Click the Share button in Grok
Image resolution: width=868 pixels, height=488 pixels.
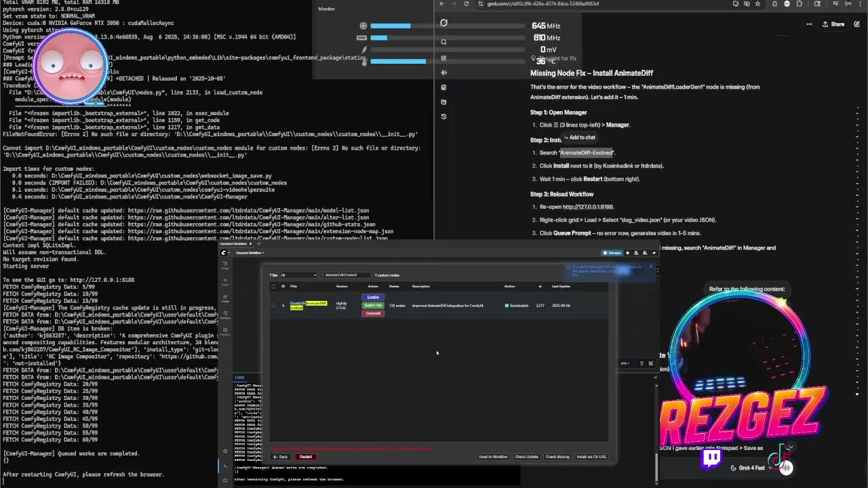click(833, 24)
